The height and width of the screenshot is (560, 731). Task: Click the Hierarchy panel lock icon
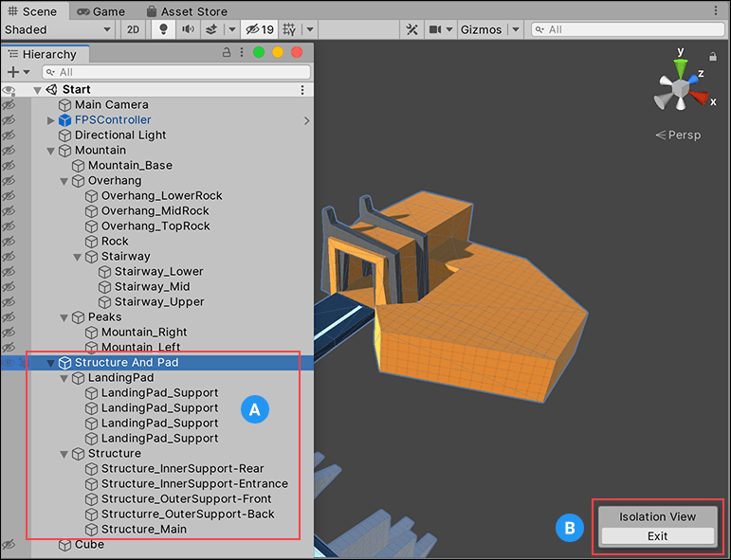226,53
